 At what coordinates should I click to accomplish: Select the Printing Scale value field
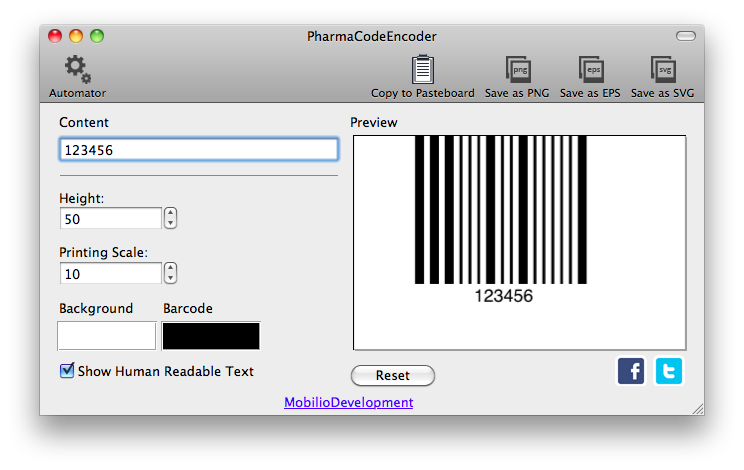point(110,273)
